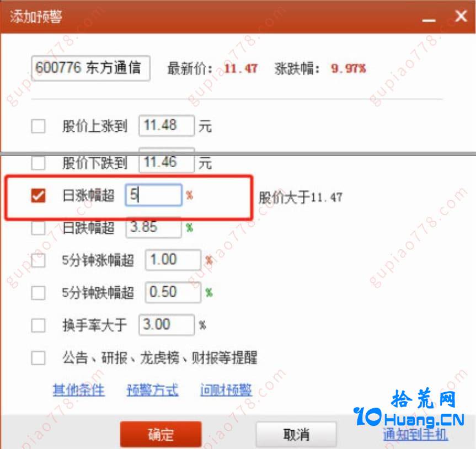This screenshot has width=476, height=449.
Task: Enable 股价上涨到 price alert checkbox
Action: point(38,126)
